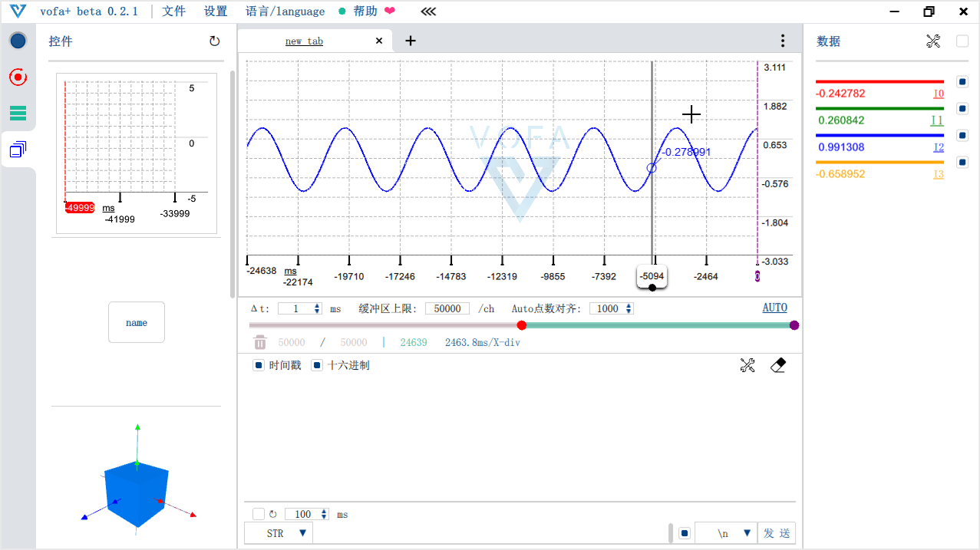Click the I1 channel label
This screenshot has width=980, height=550.
click(x=937, y=120)
